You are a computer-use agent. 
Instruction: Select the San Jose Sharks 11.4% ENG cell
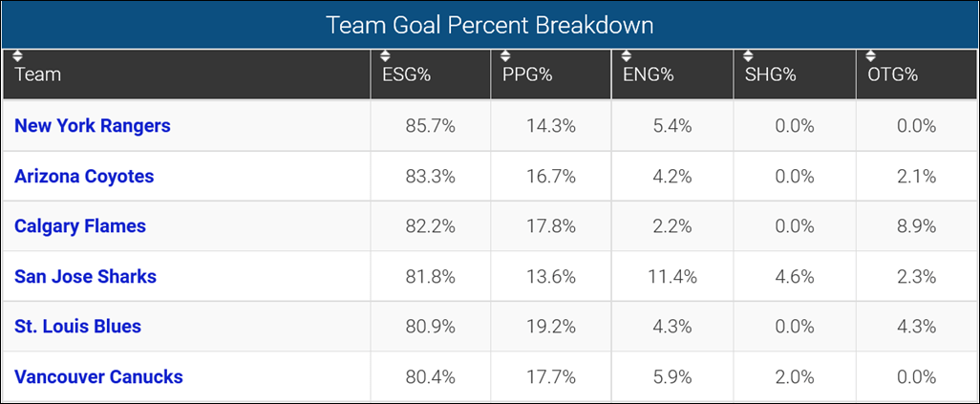(x=672, y=277)
